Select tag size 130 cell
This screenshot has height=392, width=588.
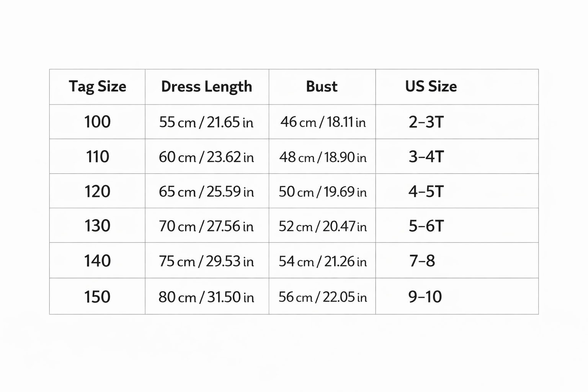97,226
